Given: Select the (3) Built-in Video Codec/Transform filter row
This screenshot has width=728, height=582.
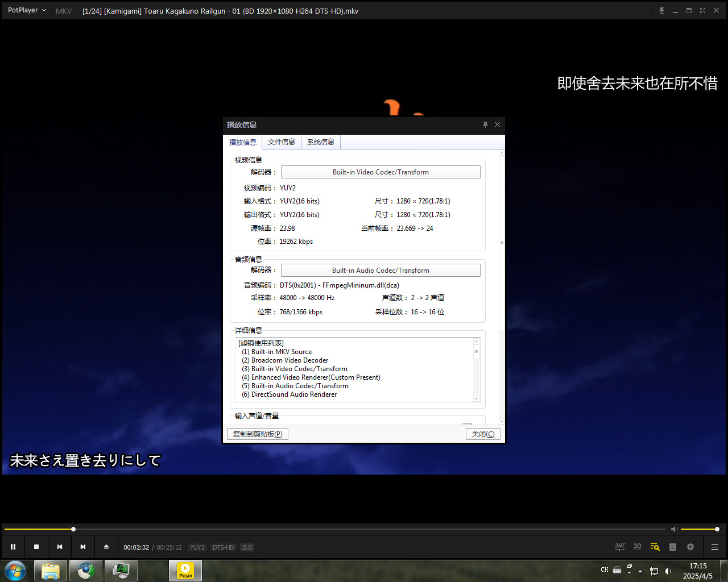Looking at the screenshot, I should pos(295,369).
